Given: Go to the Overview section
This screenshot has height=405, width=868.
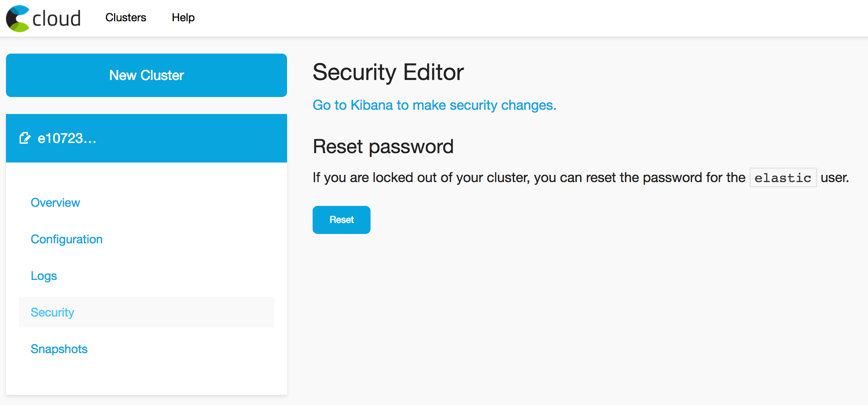Looking at the screenshot, I should tap(55, 202).
